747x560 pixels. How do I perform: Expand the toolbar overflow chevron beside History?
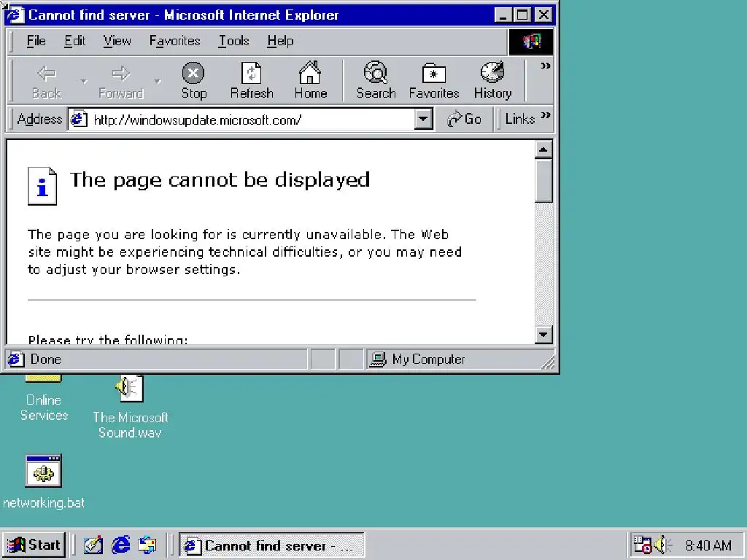coord(546,66)
